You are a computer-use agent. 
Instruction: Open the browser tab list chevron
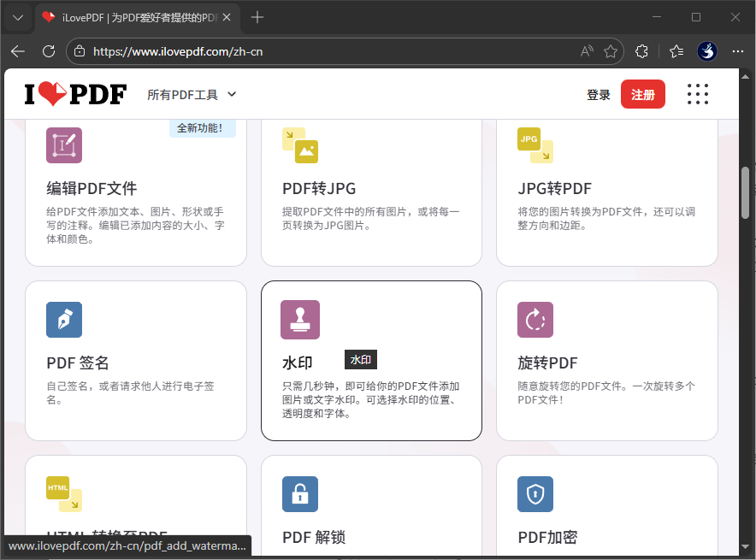click(x=17, y=17)
